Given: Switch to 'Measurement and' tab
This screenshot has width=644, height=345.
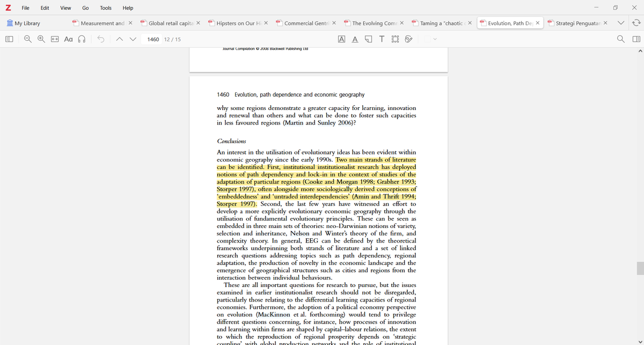Looking at the screenshot, I should click(103, 23).
